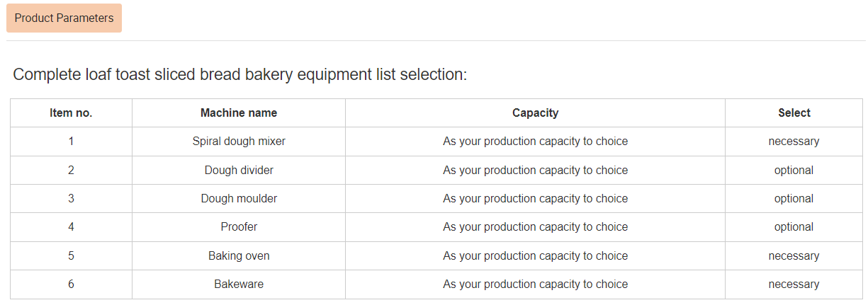
Task: Click 'optional' in the Proofer row
Action: 794,227
